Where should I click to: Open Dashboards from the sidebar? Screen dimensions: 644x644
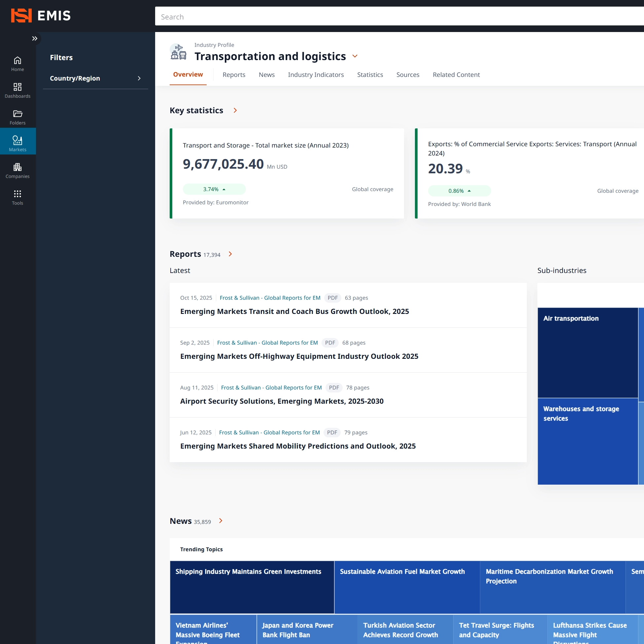18,90
